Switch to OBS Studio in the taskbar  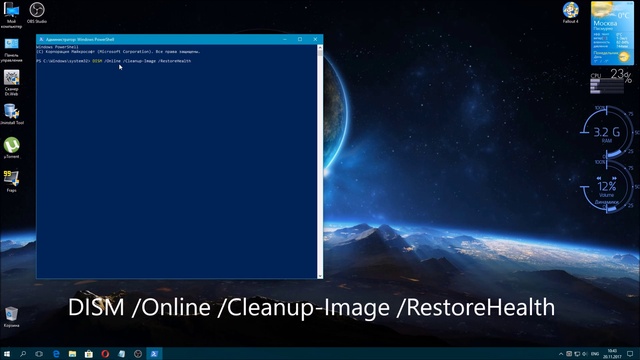[x=138, y=354]
